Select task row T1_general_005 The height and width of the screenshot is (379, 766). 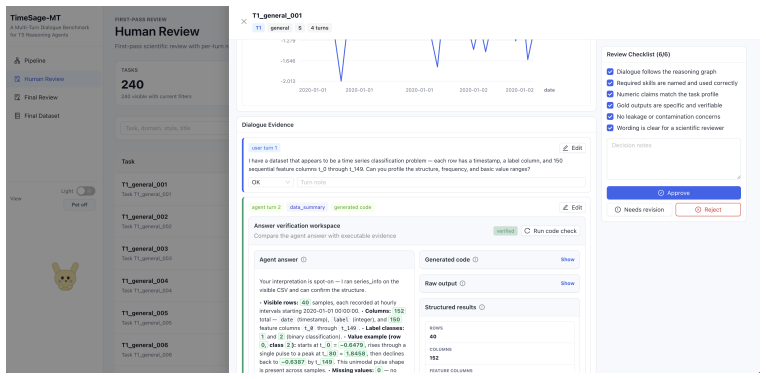point(172,317)
